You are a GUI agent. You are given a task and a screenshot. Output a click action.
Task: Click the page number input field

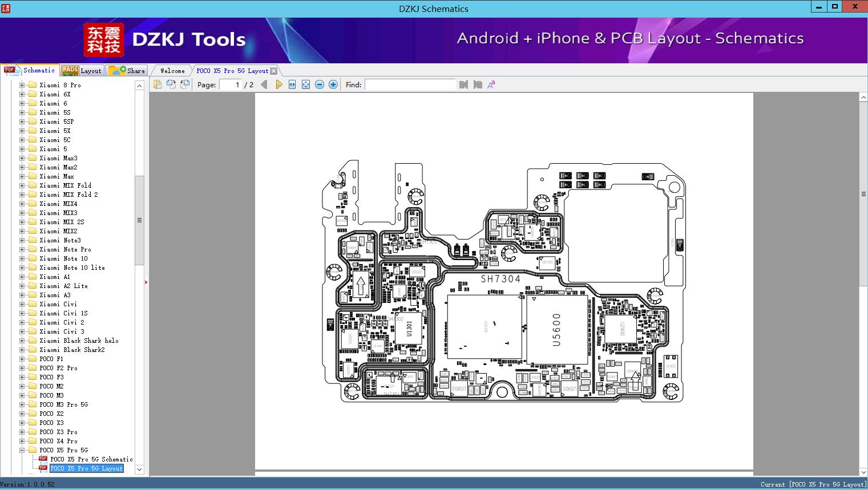(230, 84)
